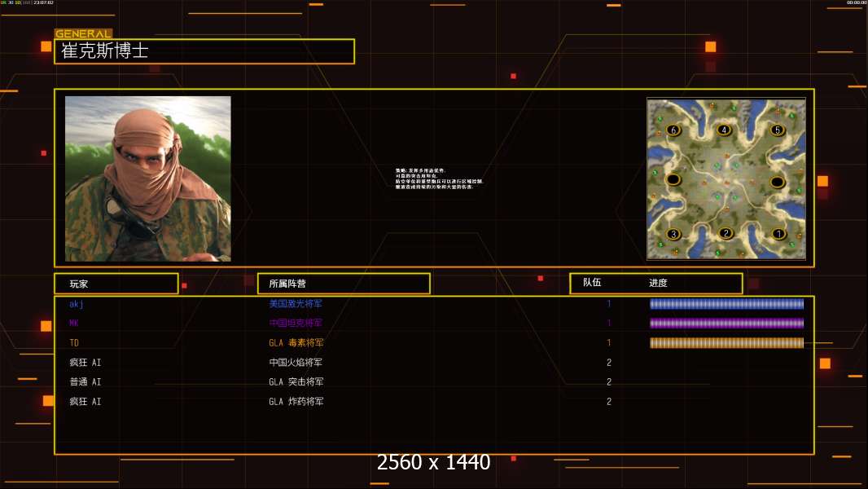Screen dimensions: 868x489
Task: Click start position 1 on the minimap
Action: coord(778,234)
